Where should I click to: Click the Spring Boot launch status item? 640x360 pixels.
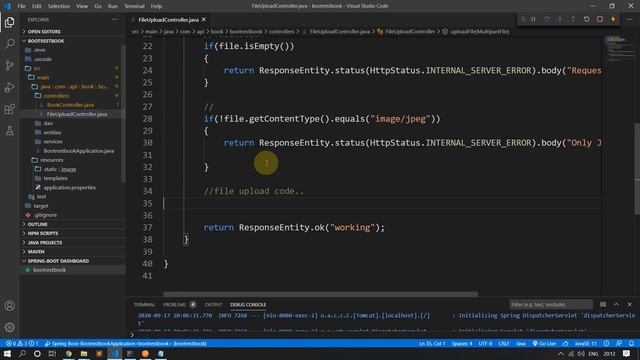click(x=126, y=344)
